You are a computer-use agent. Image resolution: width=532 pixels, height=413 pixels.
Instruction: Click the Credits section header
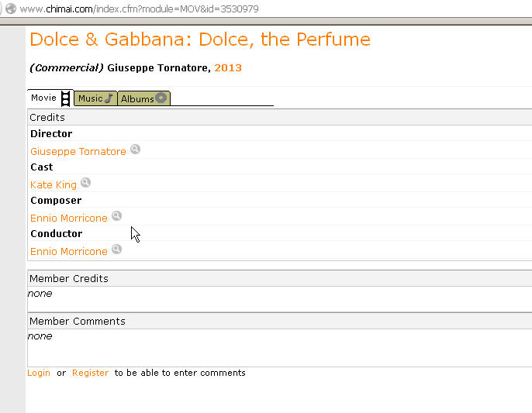[279, 117]
